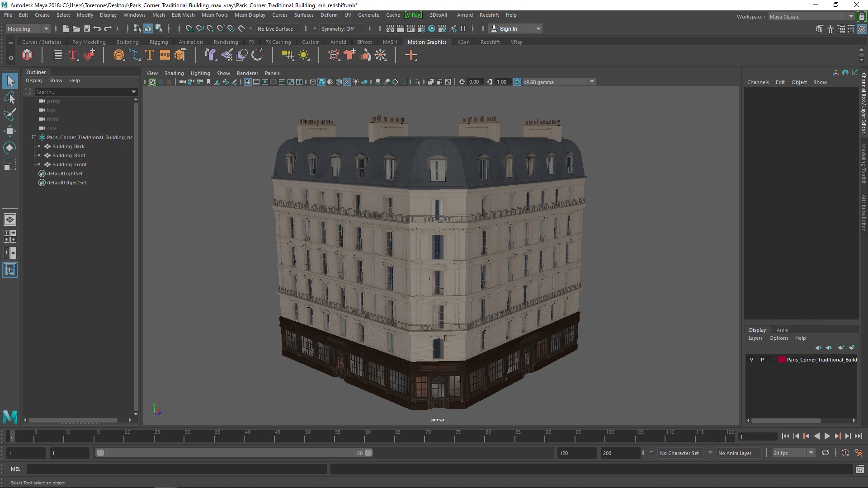Click the XGen menu tab
Image resolution: width=868 pixels, height=488 pixels.
(464, 42)
